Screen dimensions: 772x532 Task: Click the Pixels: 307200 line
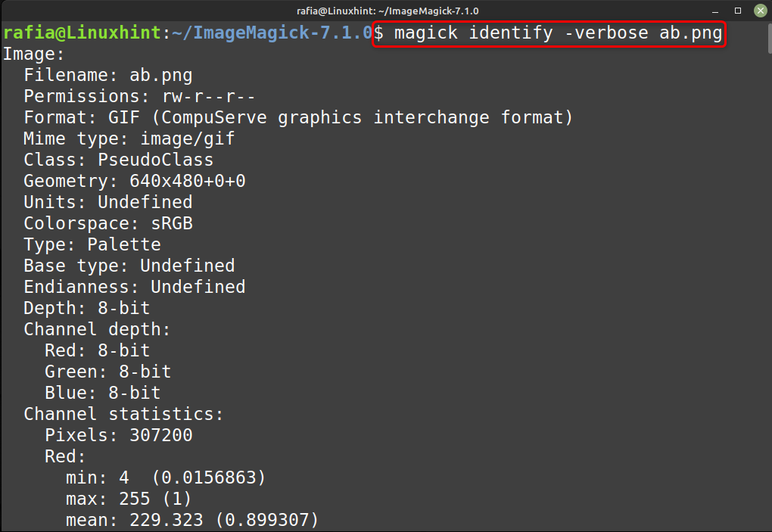pyautogui.click(x=118, y=435)
